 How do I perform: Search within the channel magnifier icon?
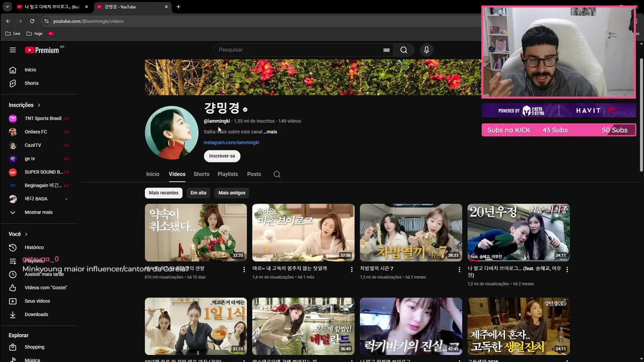[277, 174]
